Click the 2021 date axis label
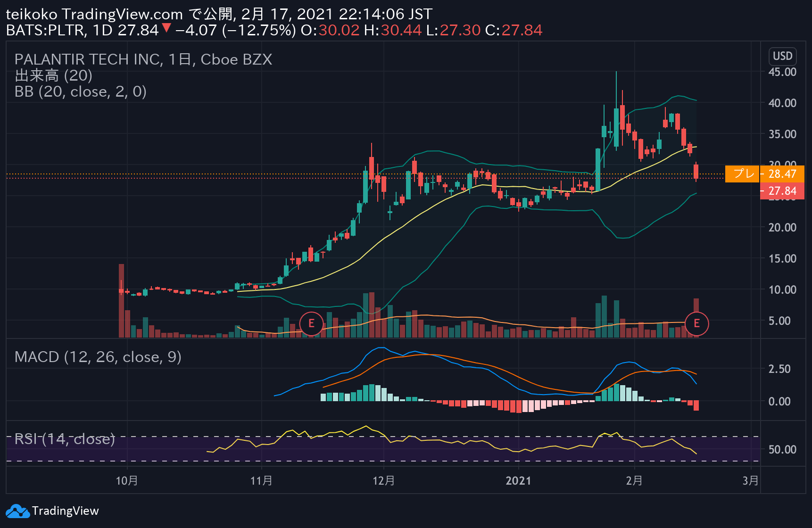 tap(518, 481)
